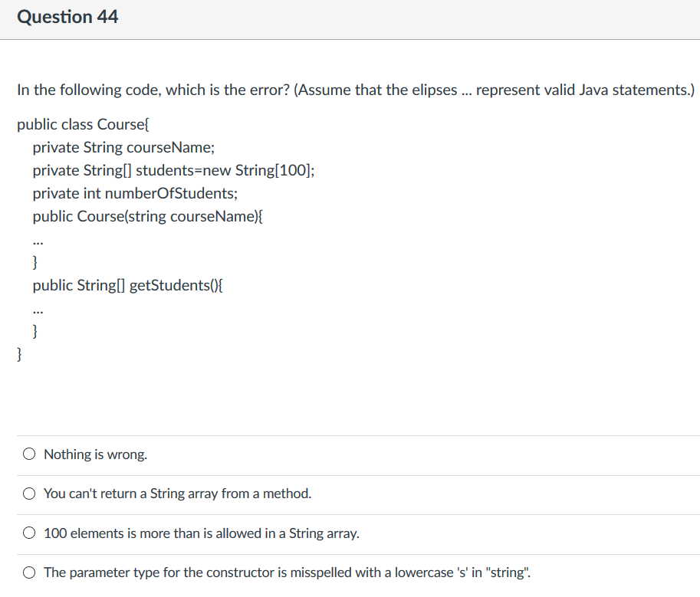Click the "private String courseName;" code line
This screenshot has height=597, width=700.
coord(123,147)
